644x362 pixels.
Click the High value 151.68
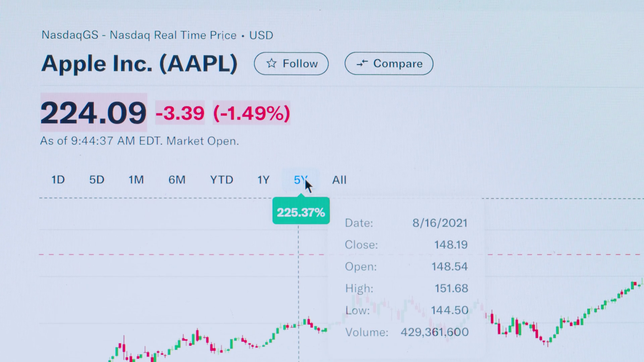451,288
